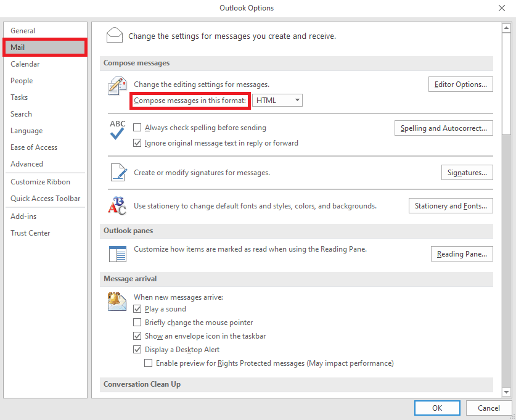
Task: Click the 'When new messages arrive:' text
Action: point(178,297)
